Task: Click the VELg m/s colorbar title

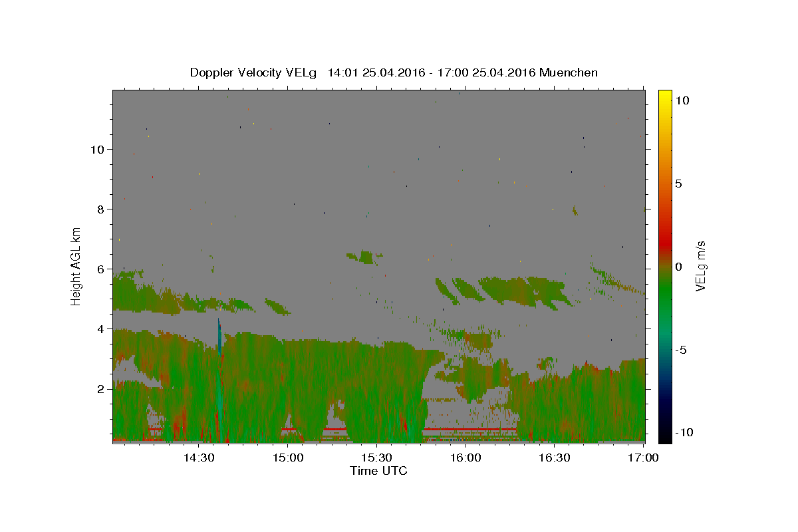Action: tap(700, 266)
